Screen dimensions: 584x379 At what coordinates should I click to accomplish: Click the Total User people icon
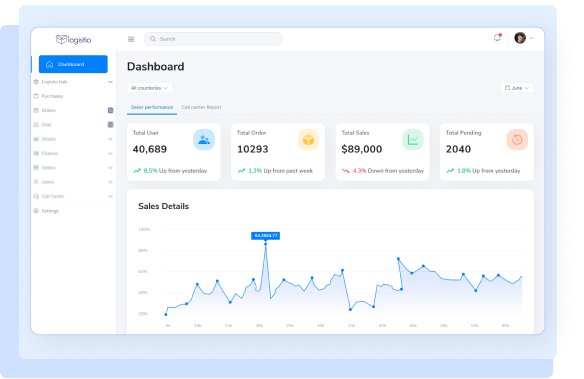tap(204, 140)
